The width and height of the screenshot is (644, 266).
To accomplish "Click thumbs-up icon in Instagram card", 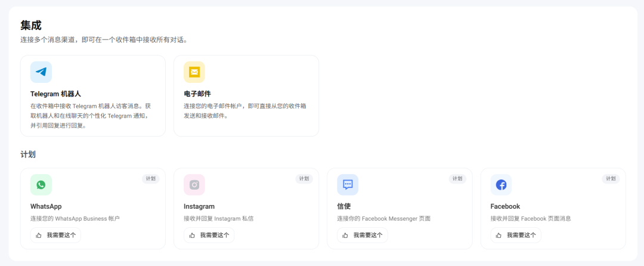I will point(192,235).
